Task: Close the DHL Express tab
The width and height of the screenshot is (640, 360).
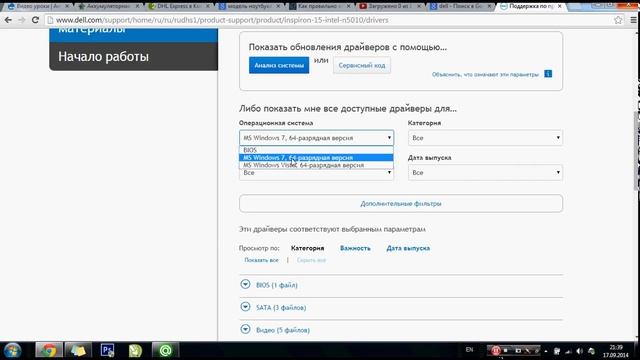Action: click(208, 6)
